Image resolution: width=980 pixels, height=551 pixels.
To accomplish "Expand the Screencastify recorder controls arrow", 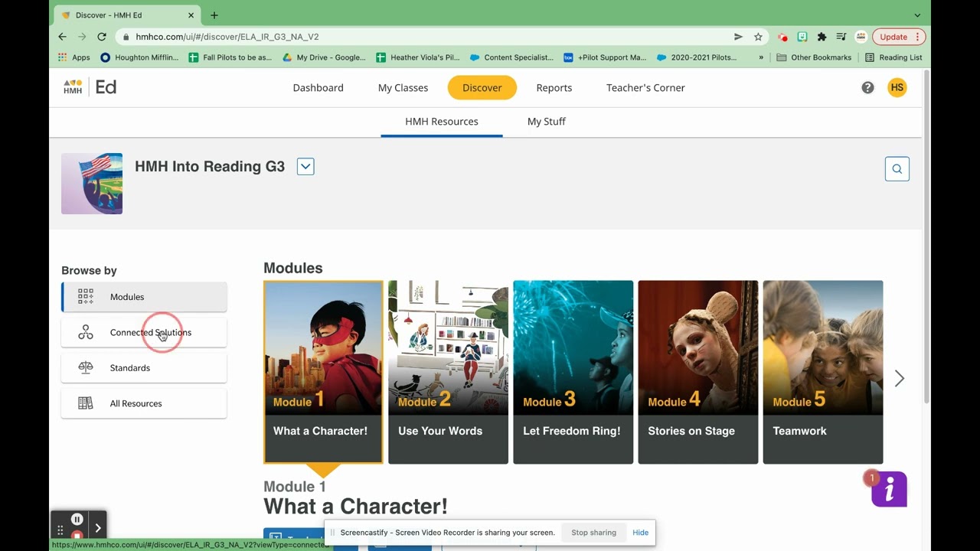I will 98,528.
